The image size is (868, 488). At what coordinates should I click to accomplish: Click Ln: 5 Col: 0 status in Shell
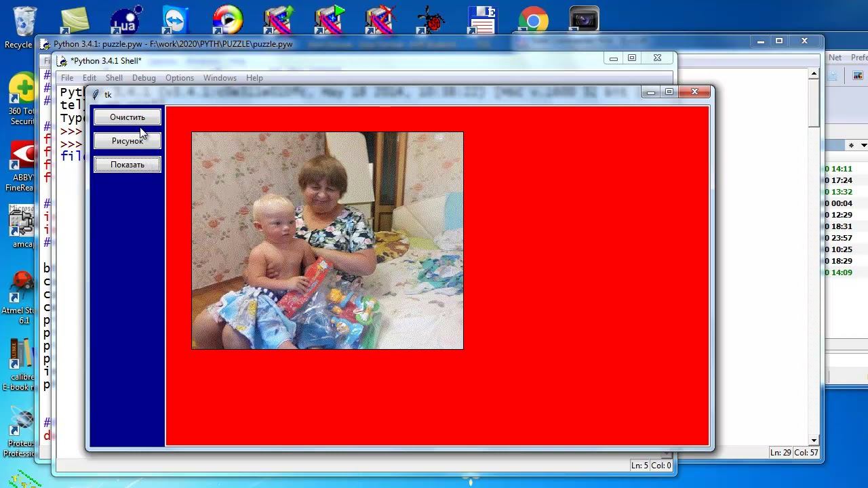click(x=651, y=465)
